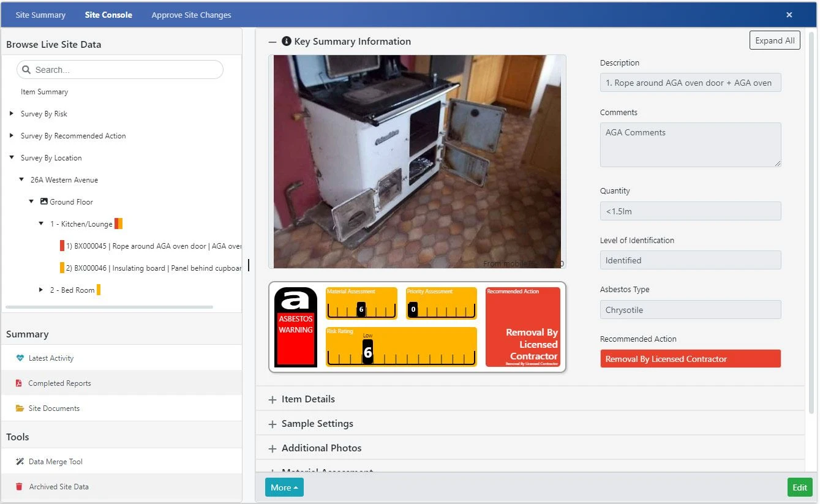Click the Ground Floor image icon
Screen dimensions: 820x504
coord(43,201)
